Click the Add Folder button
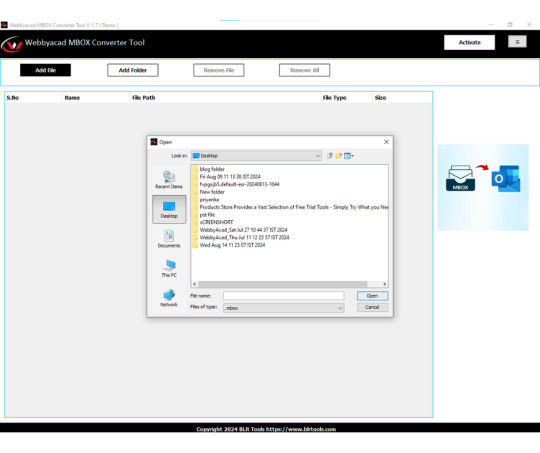Viewport: 540px width, 453px height. 133,70
